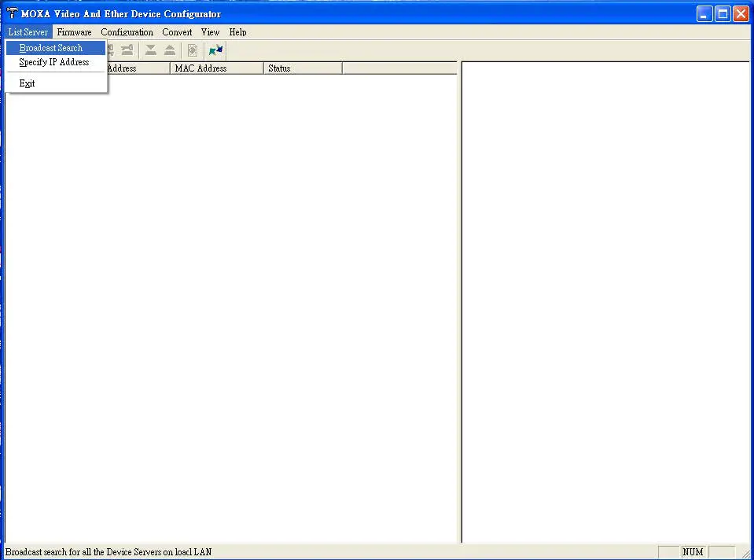Screen dimensions: 754x560
Task: Click the grayed second key toolbar icon
Action: (x=127, y=50)
